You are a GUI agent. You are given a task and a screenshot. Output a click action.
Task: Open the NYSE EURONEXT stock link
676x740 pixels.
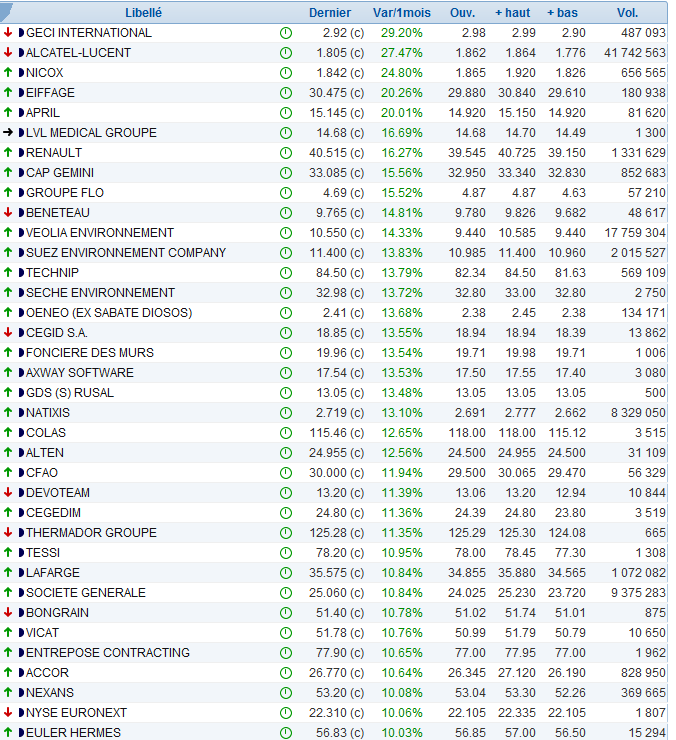pos(76,713)
